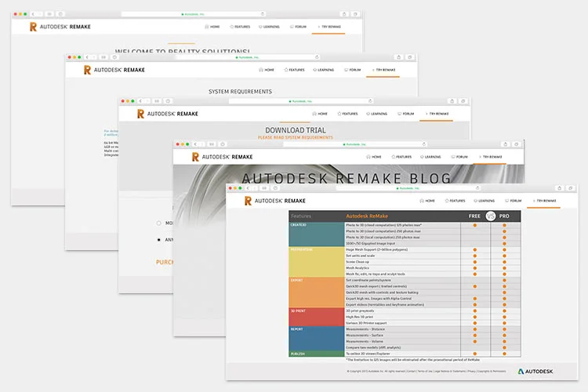The image size is (588, 392).
Task: Click the orange EXPORT category cell
Action: [317, 292]
